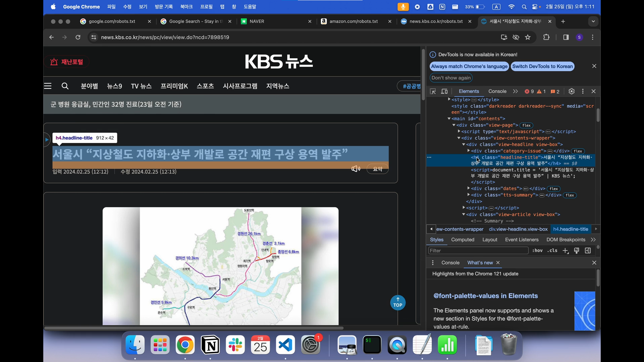Screen dimensions: 644x362
Task: Click the KBS search magnifier icon
Action: (65, 86)
